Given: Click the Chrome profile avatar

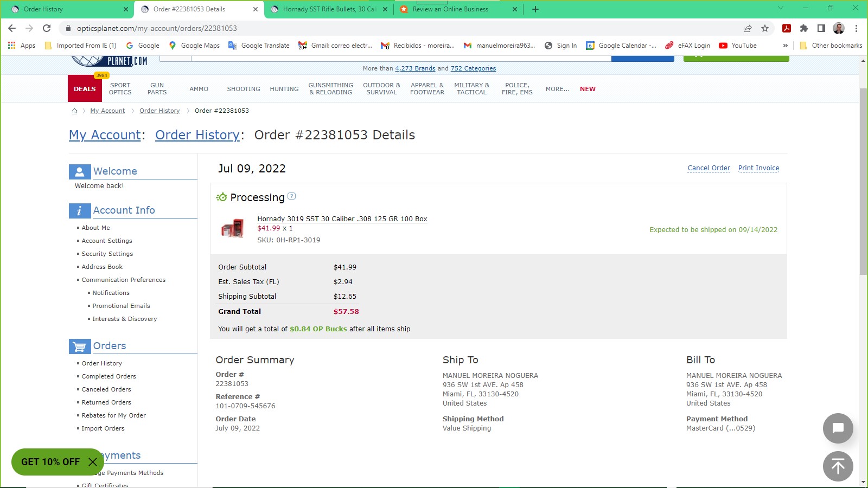Looking at the screenshot, I should [x=838, y=28].
